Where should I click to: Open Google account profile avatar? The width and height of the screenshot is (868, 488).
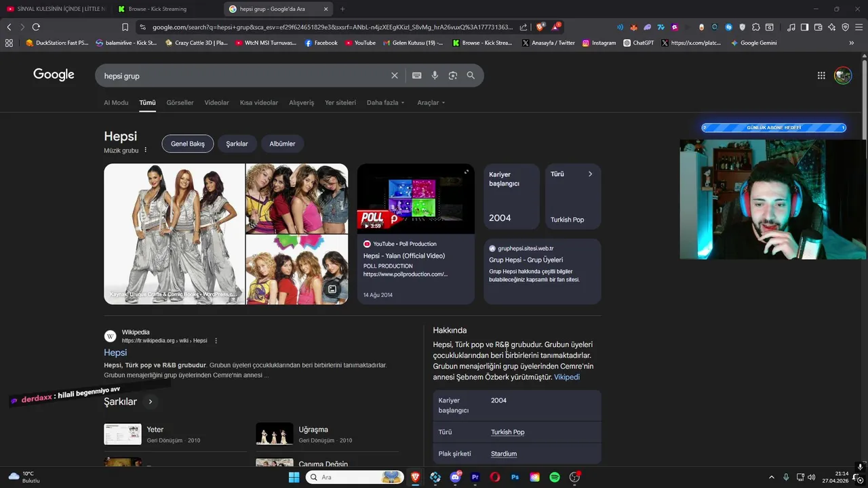tap(843, 75)
